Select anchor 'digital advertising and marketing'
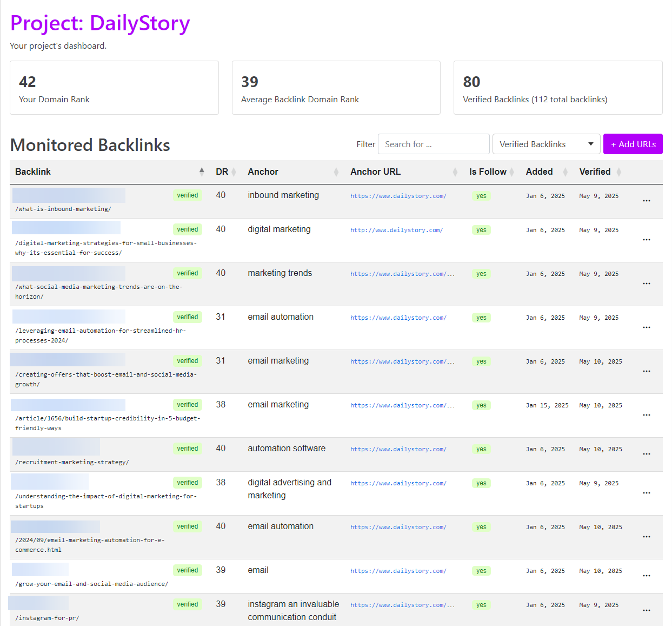672x626 pixels. click(290, 489)
